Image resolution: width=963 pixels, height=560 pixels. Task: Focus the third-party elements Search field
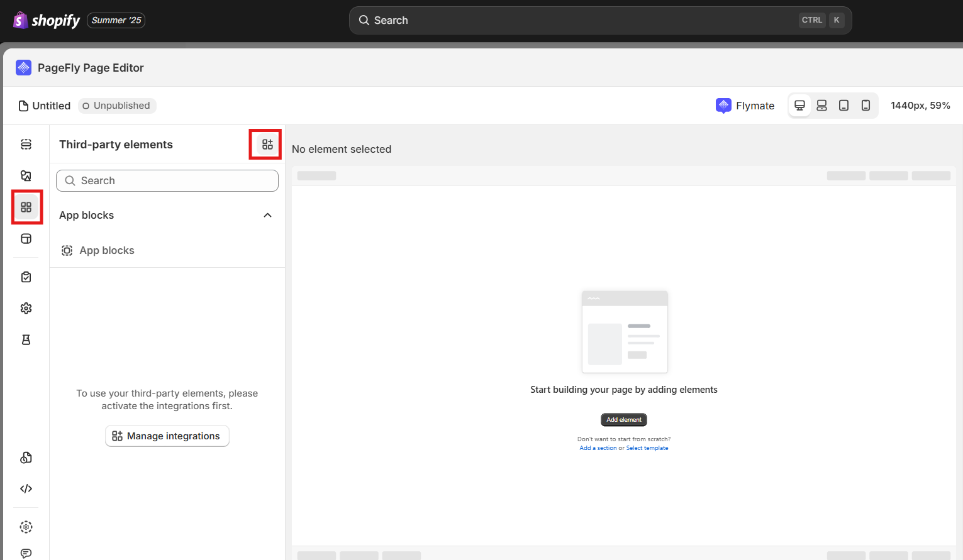coord(167,181)
